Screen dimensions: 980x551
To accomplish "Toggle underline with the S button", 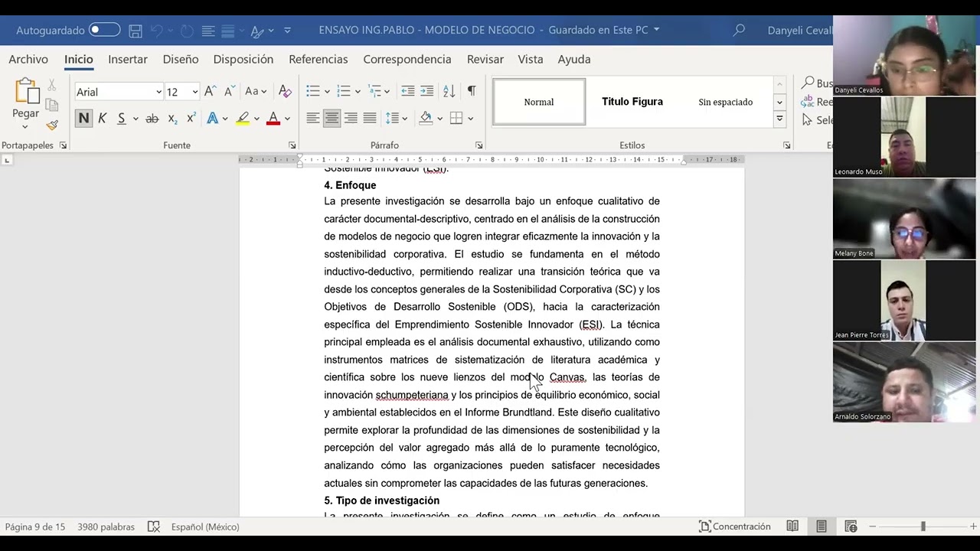I will (x=121, y=118).
